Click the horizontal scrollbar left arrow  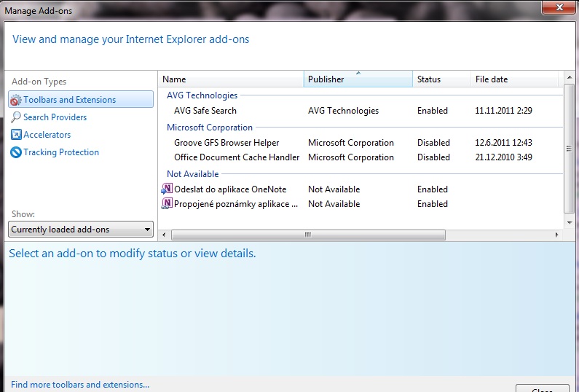click(x=165, y=235)
